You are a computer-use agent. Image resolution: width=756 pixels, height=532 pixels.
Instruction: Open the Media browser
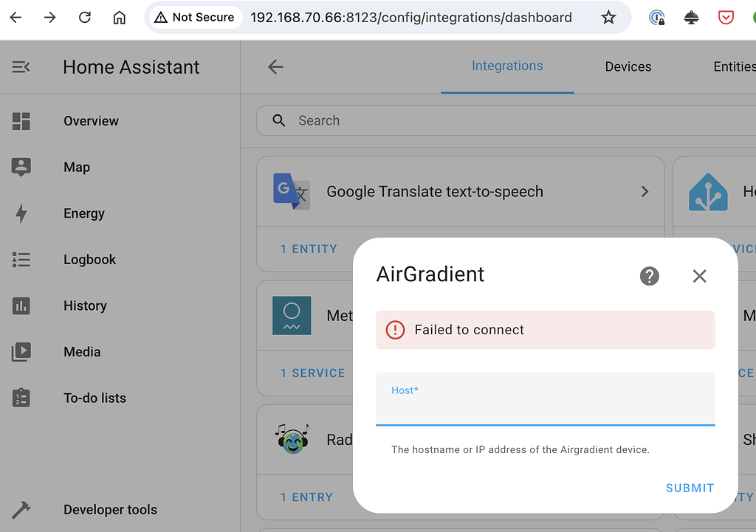[x=81, y=352]
